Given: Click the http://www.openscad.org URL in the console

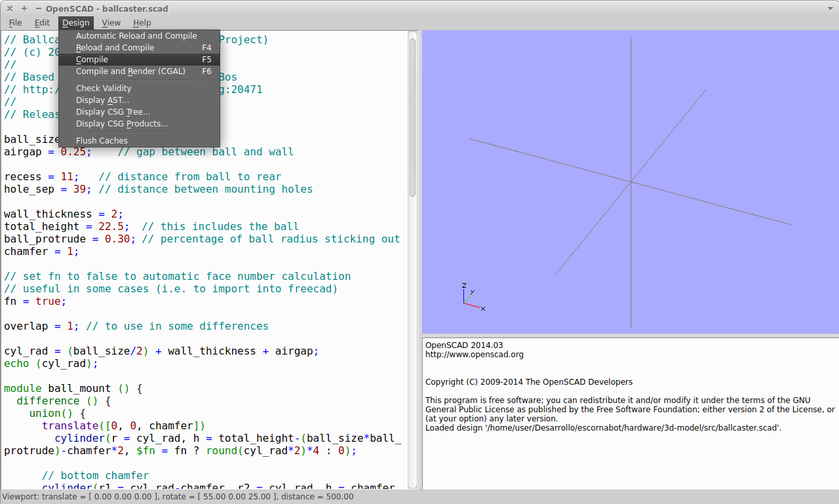Looking at the screenshot, I should click(x=475, y=355).
